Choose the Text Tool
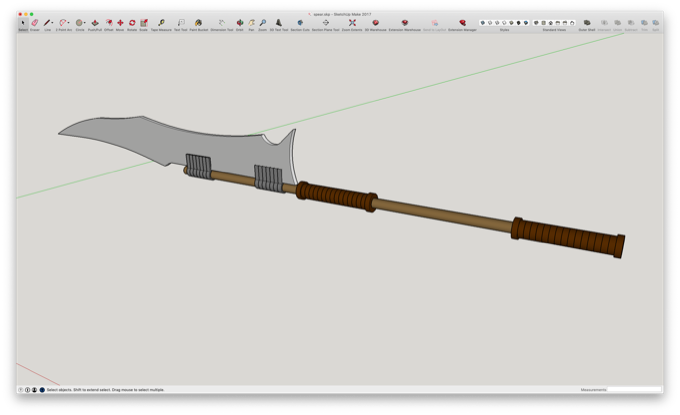Image resolution: width=680 pixels, height=415 pixels. (181, 23)
